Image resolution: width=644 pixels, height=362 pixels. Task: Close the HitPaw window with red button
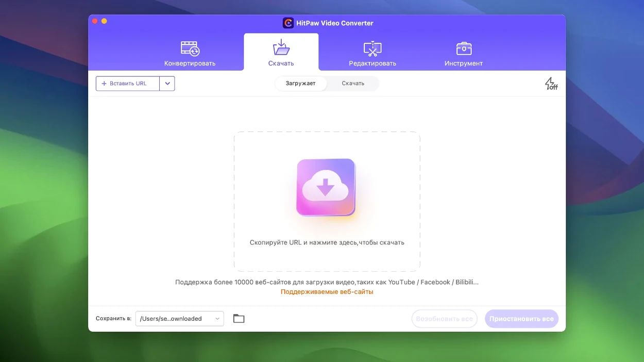click(95, 21)
